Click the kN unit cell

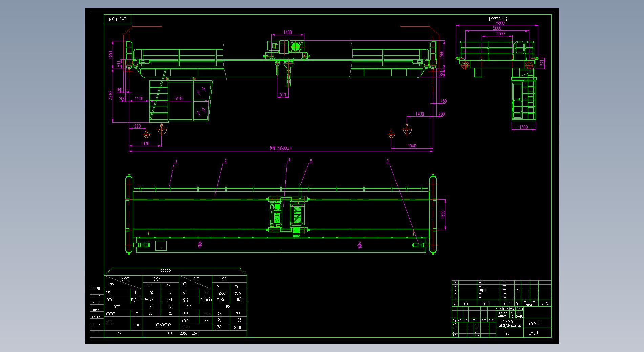pyautogui.click(x=206, y=320)
